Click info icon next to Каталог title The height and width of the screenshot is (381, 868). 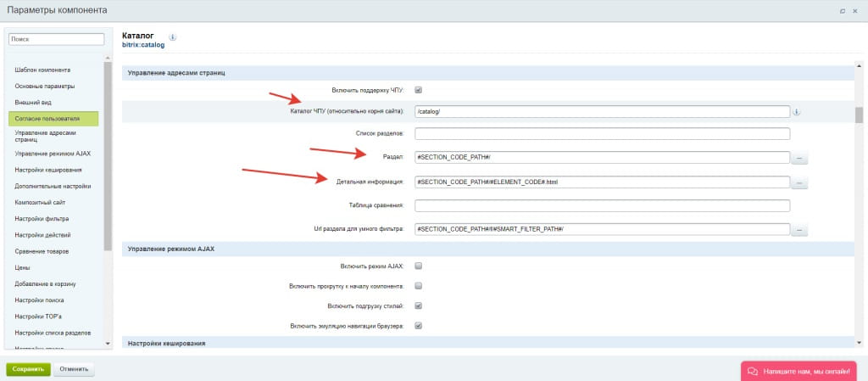coord(173,37)
